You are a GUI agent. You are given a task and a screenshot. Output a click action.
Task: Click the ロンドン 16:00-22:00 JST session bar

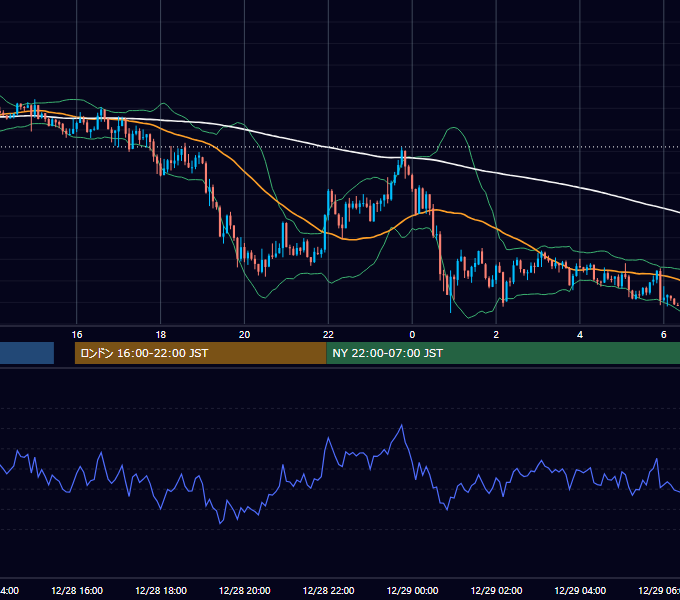coord(200,353)
